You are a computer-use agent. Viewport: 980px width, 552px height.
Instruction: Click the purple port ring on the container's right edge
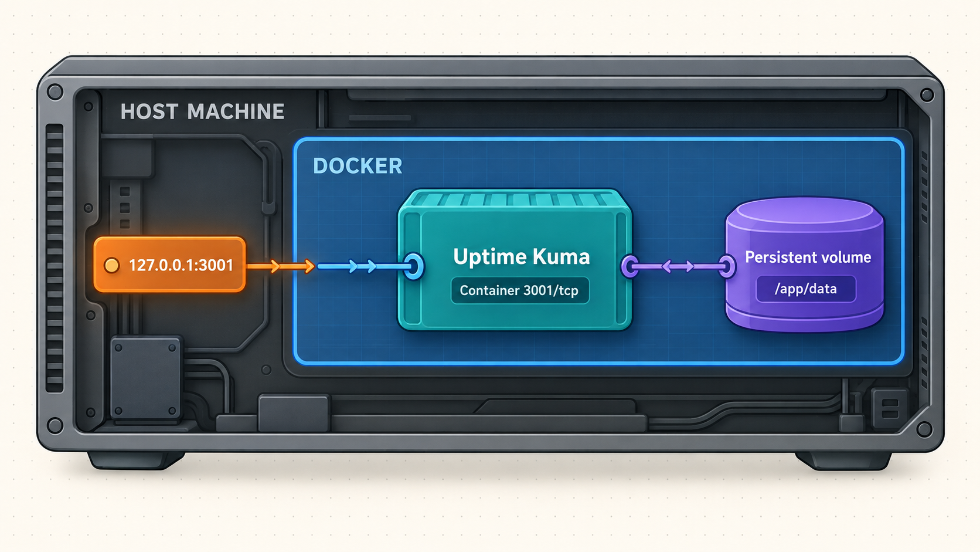[630, 267]
